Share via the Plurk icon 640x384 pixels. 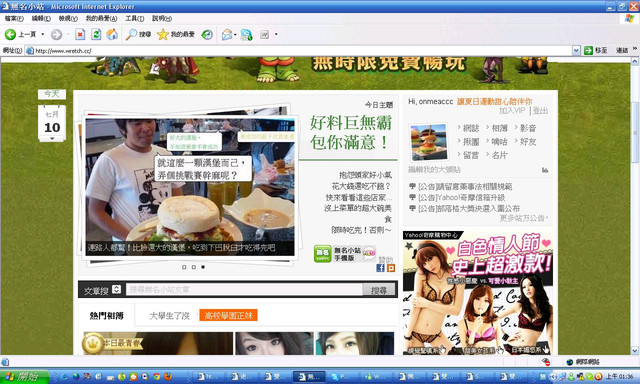coord(391,268)
